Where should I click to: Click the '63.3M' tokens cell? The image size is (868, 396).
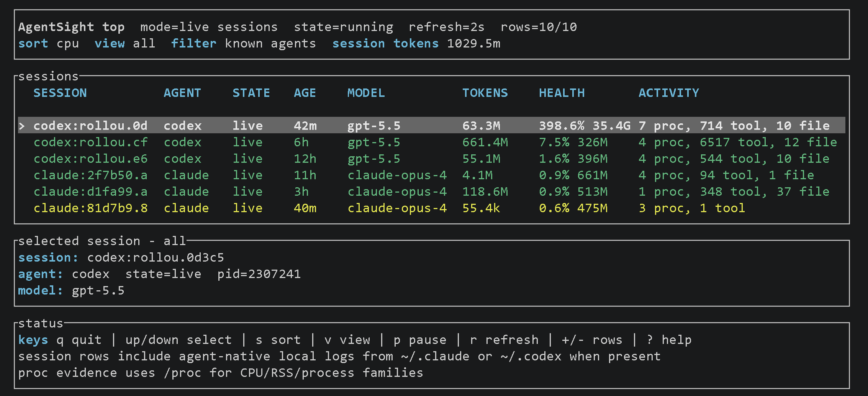pos(481,126)
